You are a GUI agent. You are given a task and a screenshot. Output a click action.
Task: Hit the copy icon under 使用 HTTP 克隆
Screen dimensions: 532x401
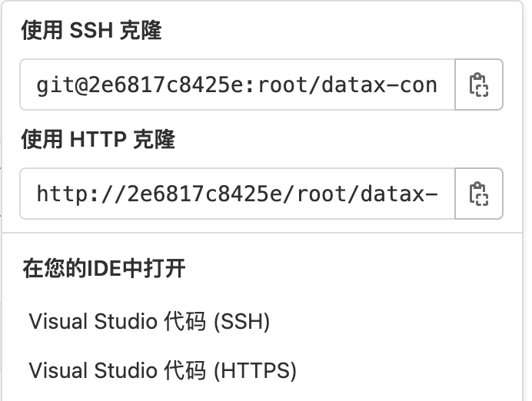click(479, 193)
